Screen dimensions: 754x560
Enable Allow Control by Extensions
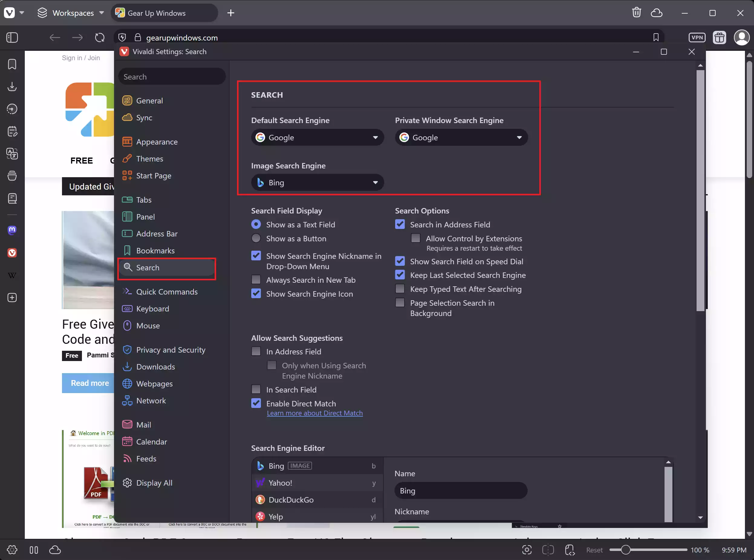coord(416,238)
